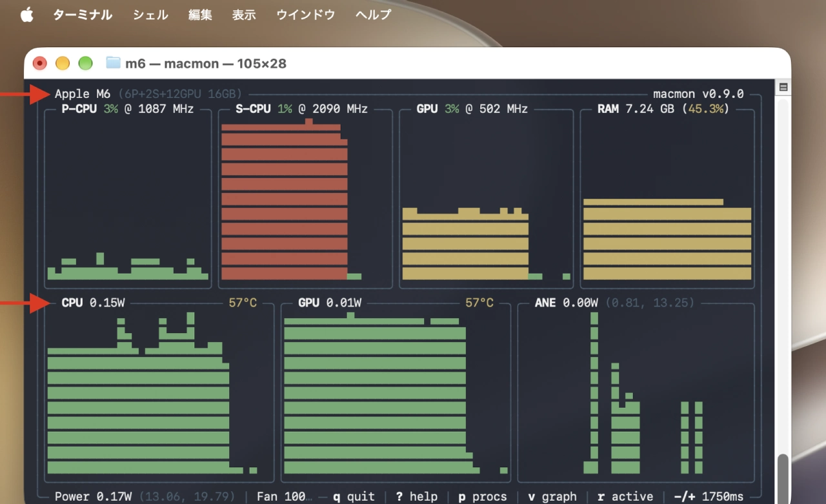Click the 'ANE 0.00W' power label
The image size is (826, 504).
click(x=567, y=303)
